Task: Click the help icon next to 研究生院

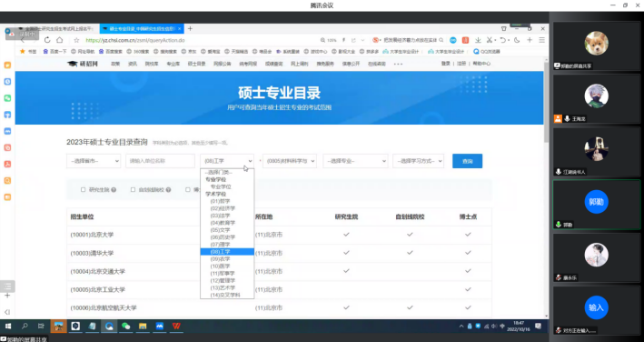Action: [x=114, y=189]
